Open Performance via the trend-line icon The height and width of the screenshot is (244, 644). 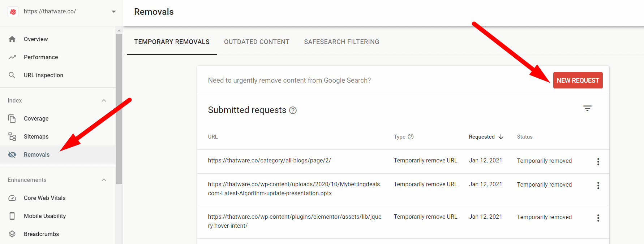12,57
